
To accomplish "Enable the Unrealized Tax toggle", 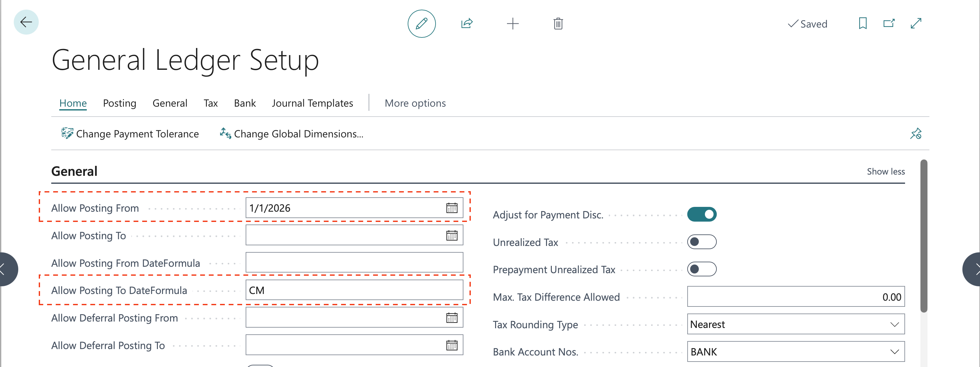I will pyautogui.click(x=701, y=242).
